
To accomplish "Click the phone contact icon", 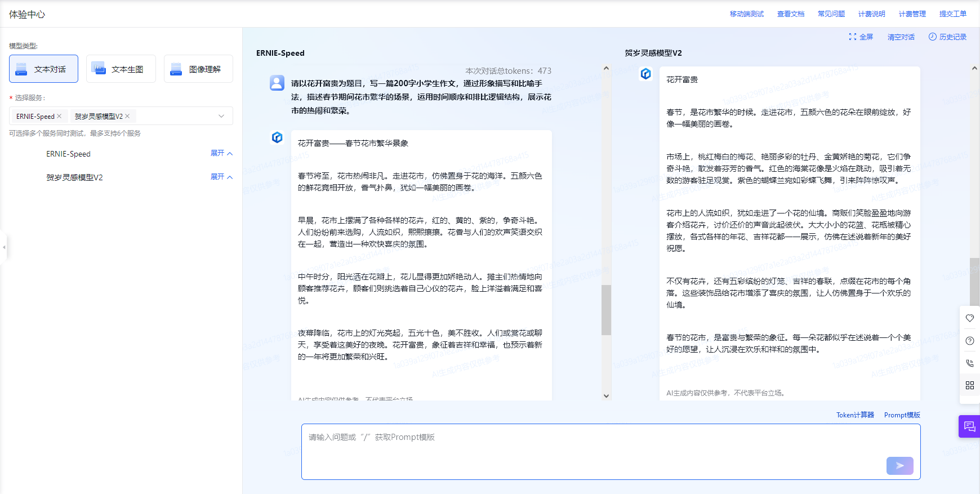I will 970,363.
